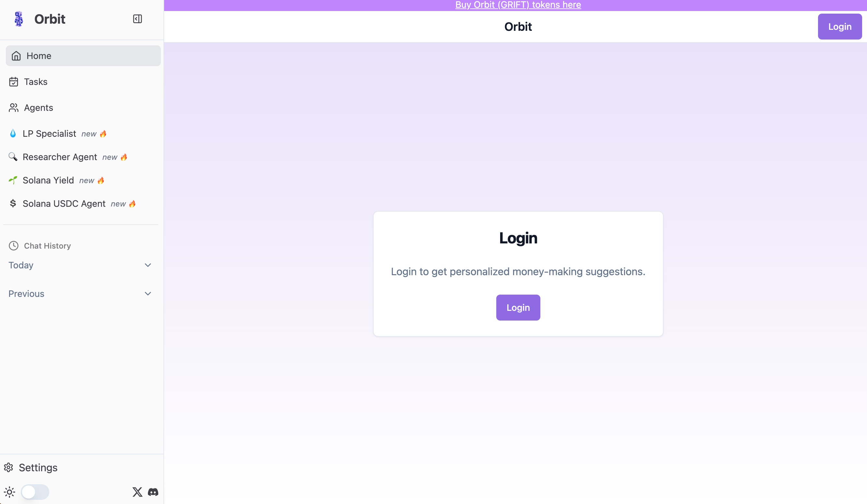Click the top-right Login button

(x=840, y=27)
